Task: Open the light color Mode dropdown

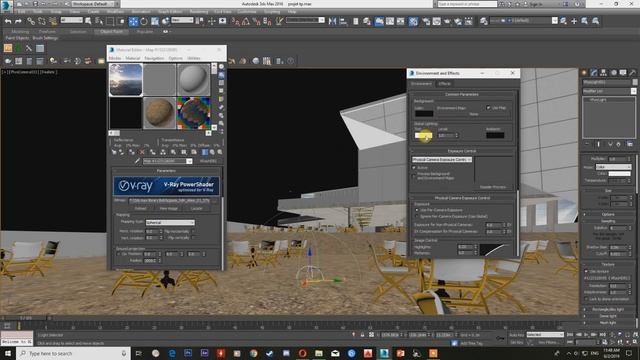Action: pos(613,167)
